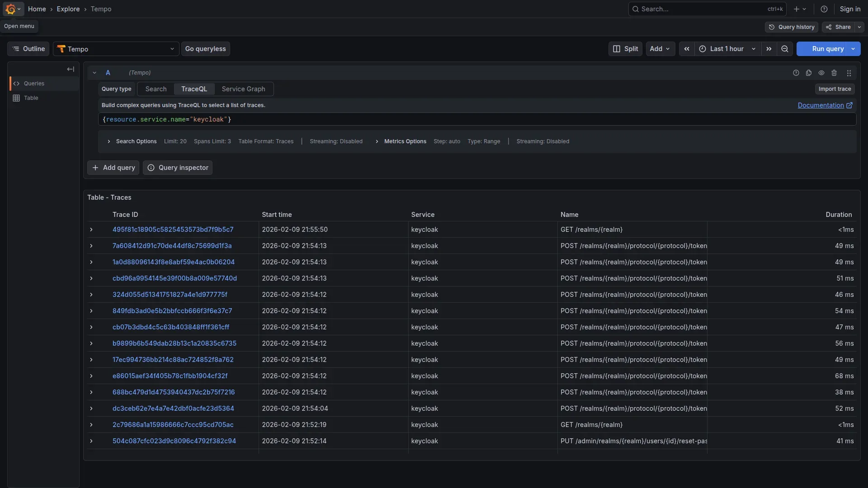Collapse the Queries sidebar panel
The height and width of the screenshot is (488, 868).
point(71,69)
